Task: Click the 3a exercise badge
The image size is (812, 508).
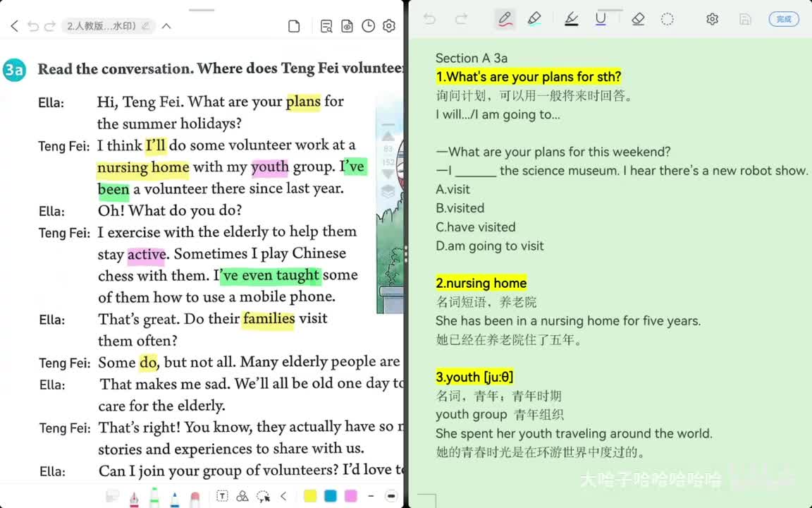Action: (x=14, y=70)
